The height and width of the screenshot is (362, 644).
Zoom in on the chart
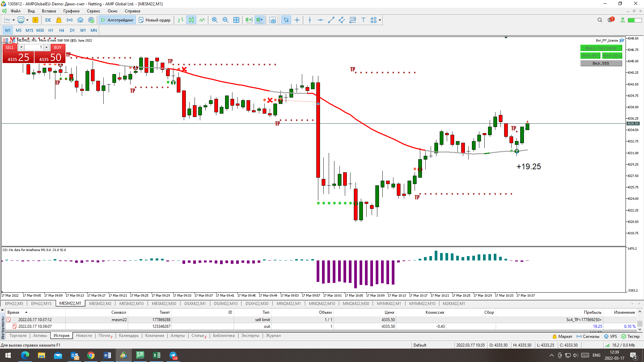point(215,20)
